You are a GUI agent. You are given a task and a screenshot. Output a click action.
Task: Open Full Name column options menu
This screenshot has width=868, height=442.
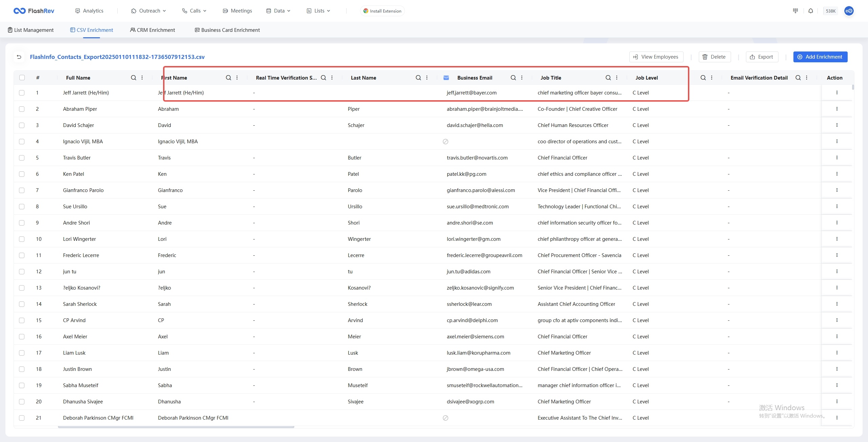[x=142, y=78]
